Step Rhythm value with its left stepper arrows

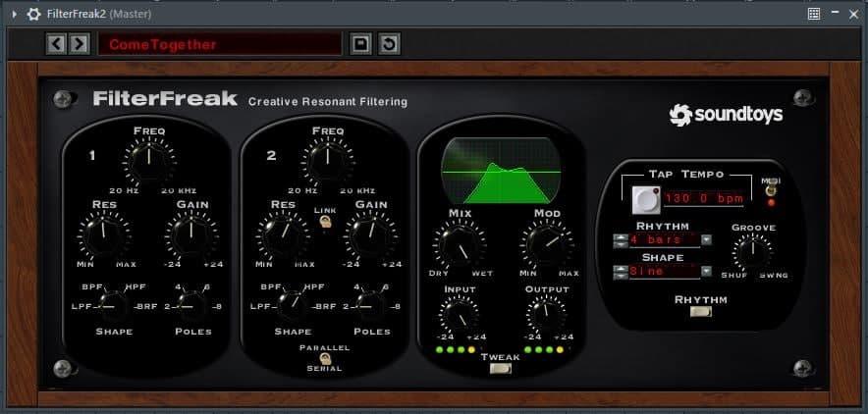[621, 240]
